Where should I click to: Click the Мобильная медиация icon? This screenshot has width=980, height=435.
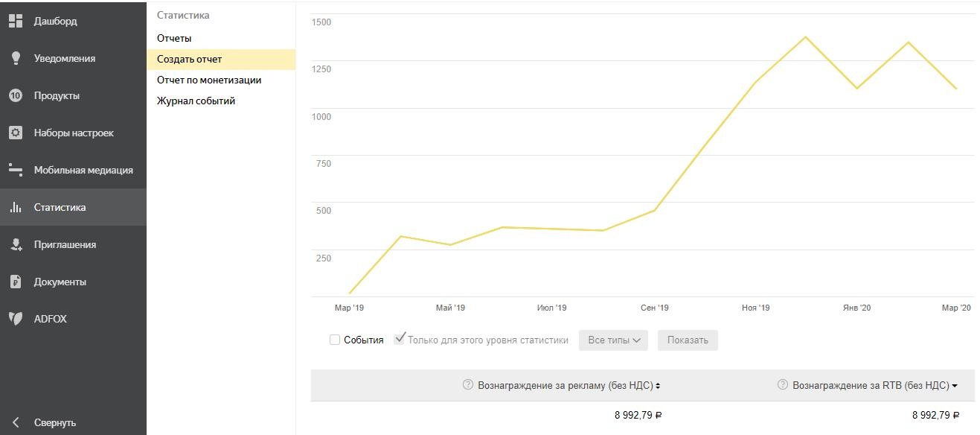point(16,170)
